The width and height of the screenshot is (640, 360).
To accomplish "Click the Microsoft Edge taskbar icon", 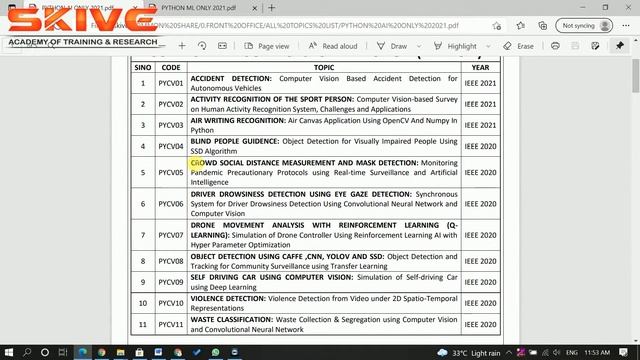I will (x=82, y=352).
